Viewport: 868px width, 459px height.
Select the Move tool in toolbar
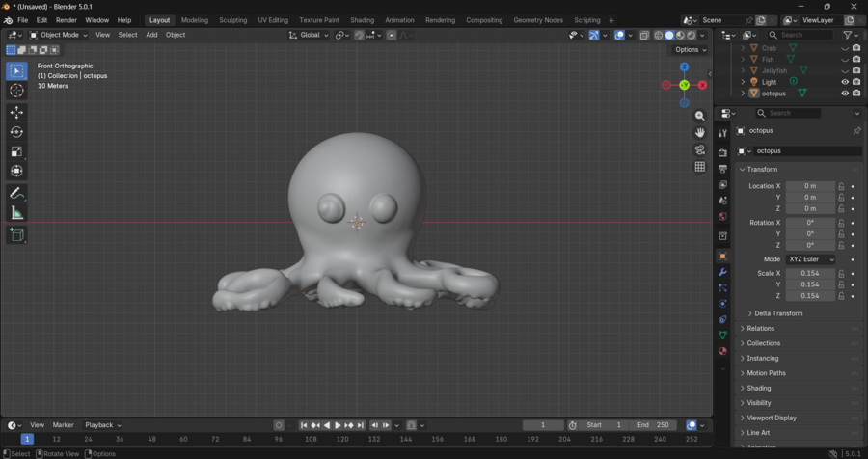[x=16, y=113]
